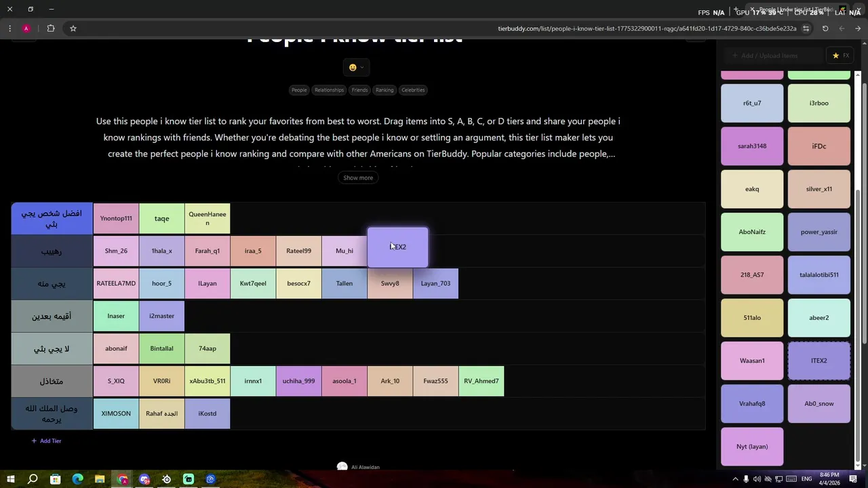The height and width of the screenshot is (488, 868).
Task: Select the iraa_5 item
Action: pyautogui.click(x=253, y=251)
